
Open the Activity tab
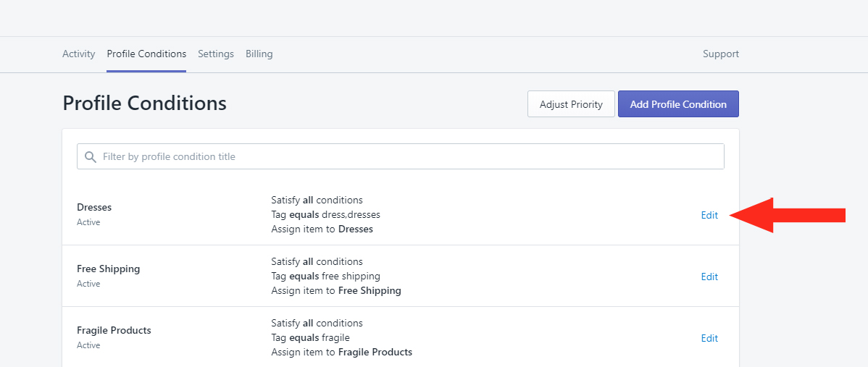coord(78,54)
